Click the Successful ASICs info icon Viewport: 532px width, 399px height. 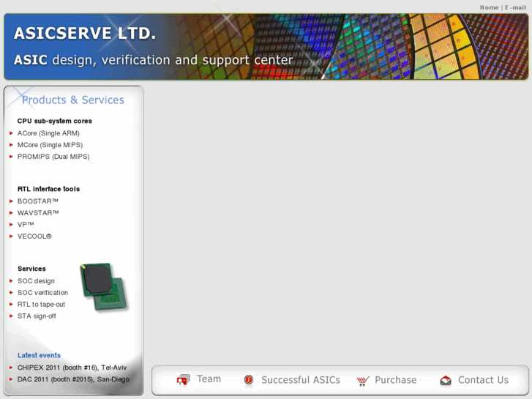pyautogui.click(x=249, y=380)
